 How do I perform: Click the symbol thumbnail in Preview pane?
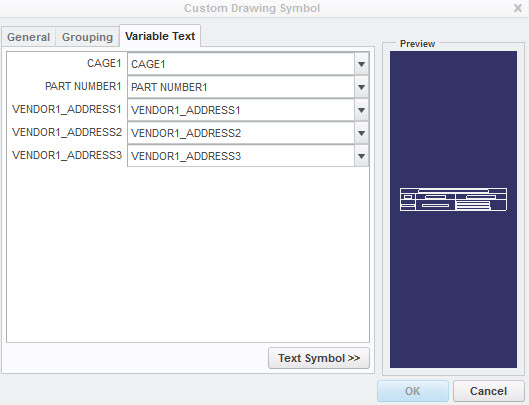tap(453, 199)
